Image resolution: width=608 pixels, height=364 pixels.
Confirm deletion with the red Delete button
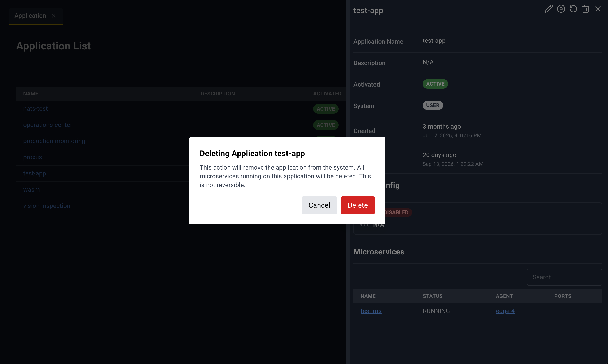point(358,205)
